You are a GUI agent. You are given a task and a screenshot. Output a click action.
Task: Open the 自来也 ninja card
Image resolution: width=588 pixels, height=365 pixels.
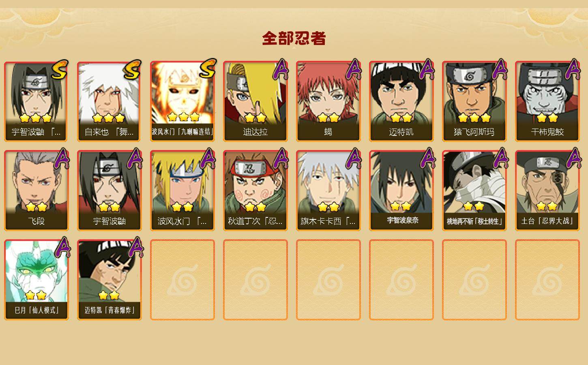pos(109,101)
